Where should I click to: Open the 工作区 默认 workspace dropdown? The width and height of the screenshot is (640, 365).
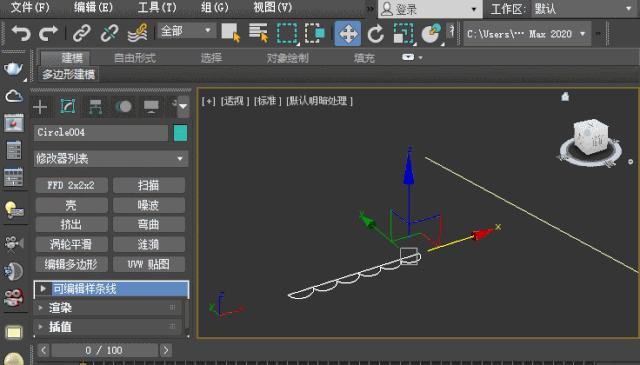pos(584,9)
